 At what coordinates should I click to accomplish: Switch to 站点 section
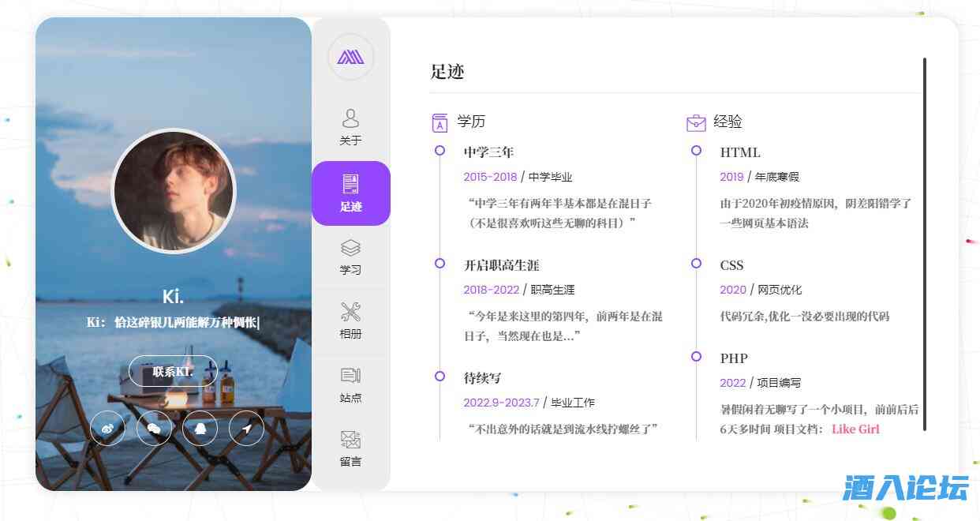pyautogui.click(x=350, y=385)
